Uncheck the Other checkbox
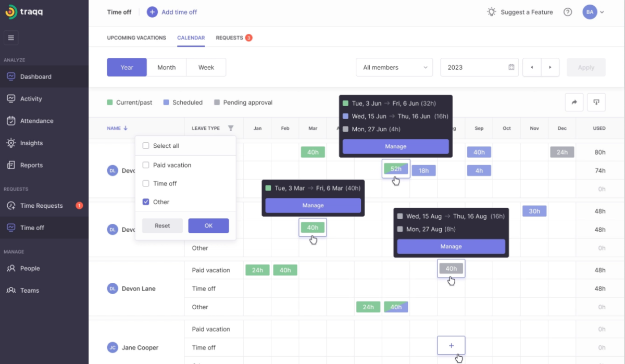The width and height of the screenshot is (625, 364). click(146, 202)
